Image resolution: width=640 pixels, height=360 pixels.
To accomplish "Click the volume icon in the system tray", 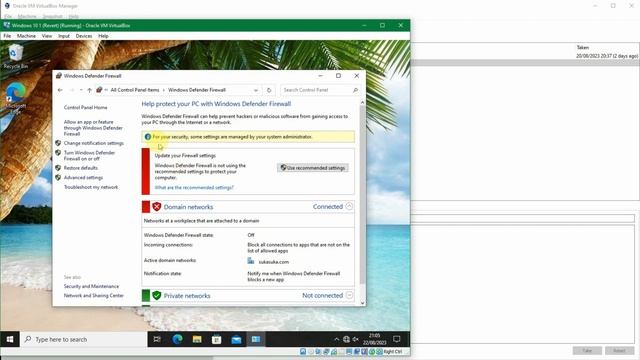I will point(356,339).
